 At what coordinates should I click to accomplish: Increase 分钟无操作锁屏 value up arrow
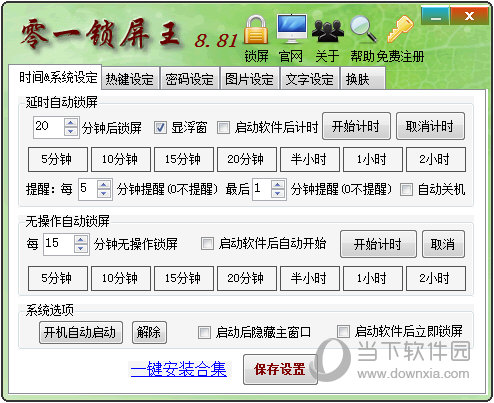(x=81, y=240)
